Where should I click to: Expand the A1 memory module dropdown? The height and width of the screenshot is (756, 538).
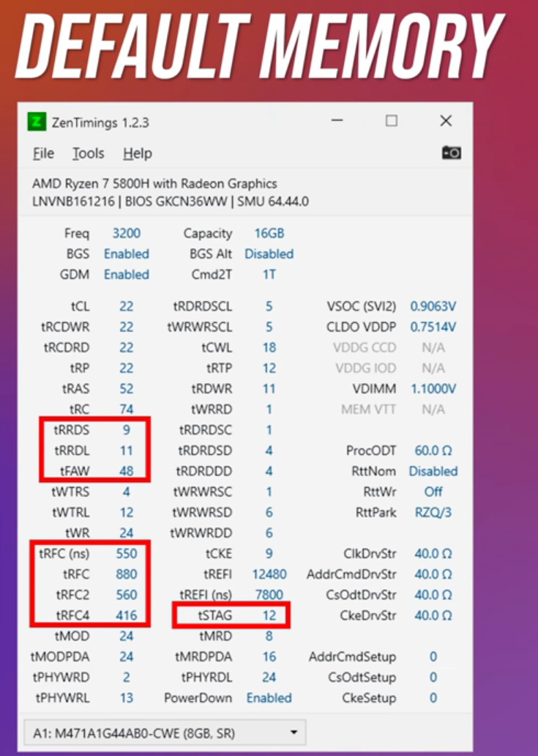coord(165,733)
